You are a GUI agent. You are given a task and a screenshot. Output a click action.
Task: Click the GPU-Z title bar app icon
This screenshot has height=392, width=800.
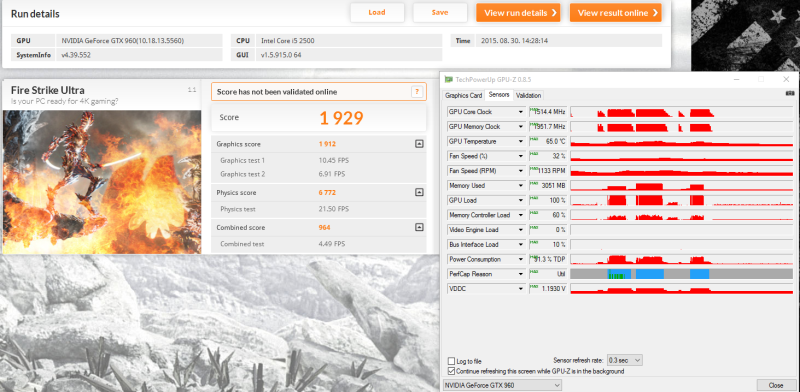click(448, 80)
